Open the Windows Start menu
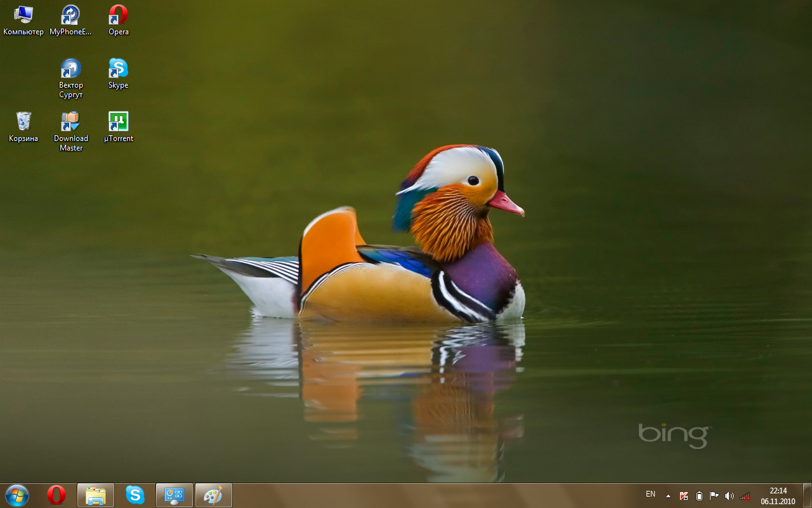The image size is (812, 508). click(x=17, y=495)
